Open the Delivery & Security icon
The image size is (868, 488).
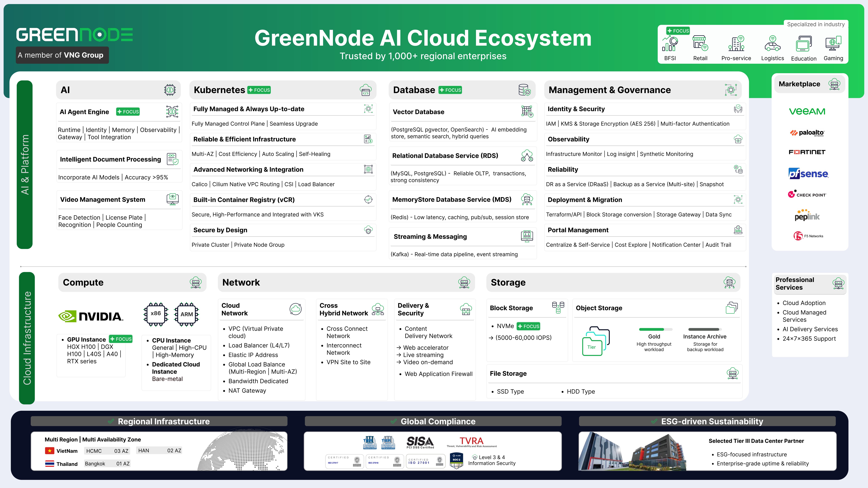[466, 309]
